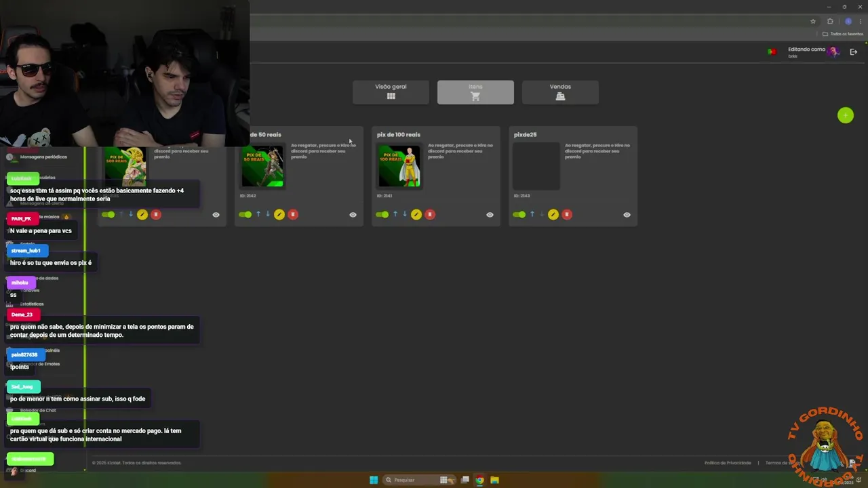Move pixde25 item up

[532, 214]
